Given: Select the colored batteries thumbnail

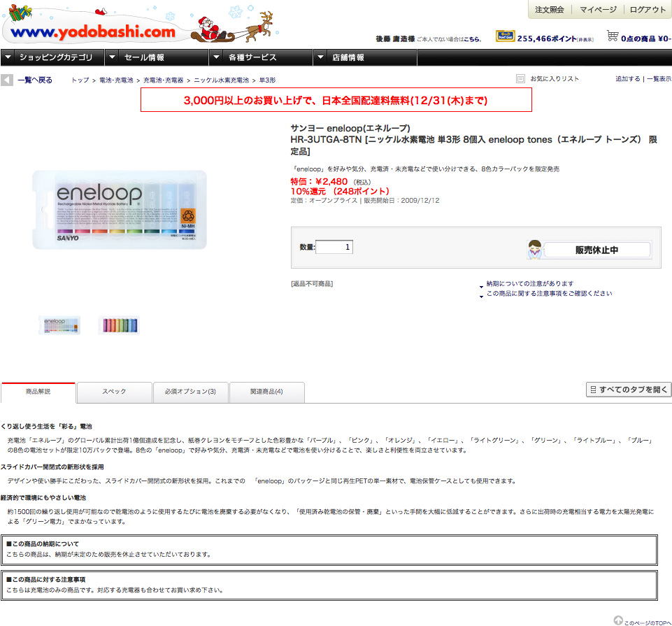Looking at the screenshot, I should pyautogui.click(x=119, y=325).
